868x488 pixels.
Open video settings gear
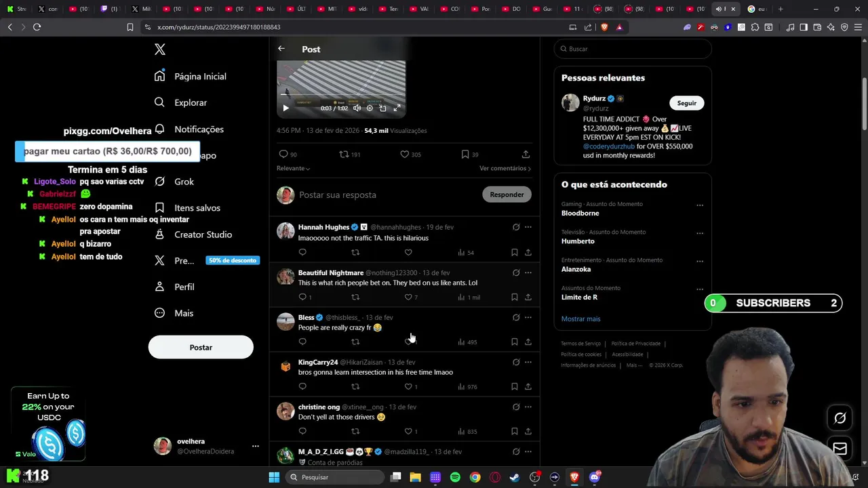tap(370, 108)
